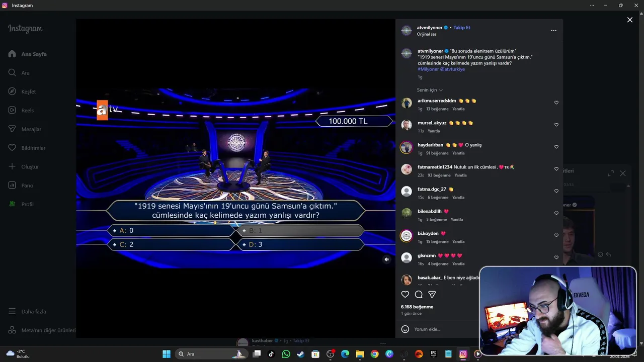Like the post with the heart icon
644x362 pixels.
[x=405, y=294]
